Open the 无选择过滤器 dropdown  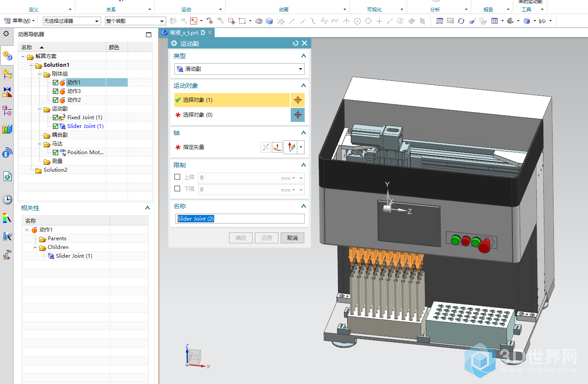tap(72, 21)
